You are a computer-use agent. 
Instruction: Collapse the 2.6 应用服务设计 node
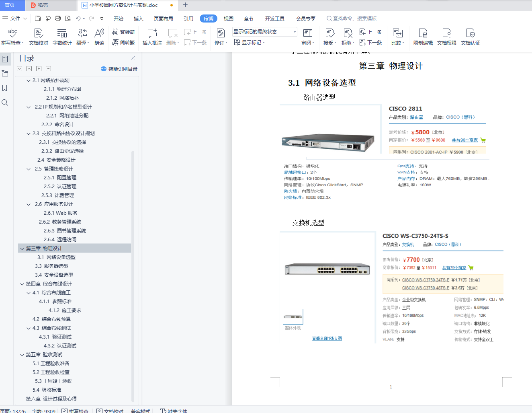(29, 204)
